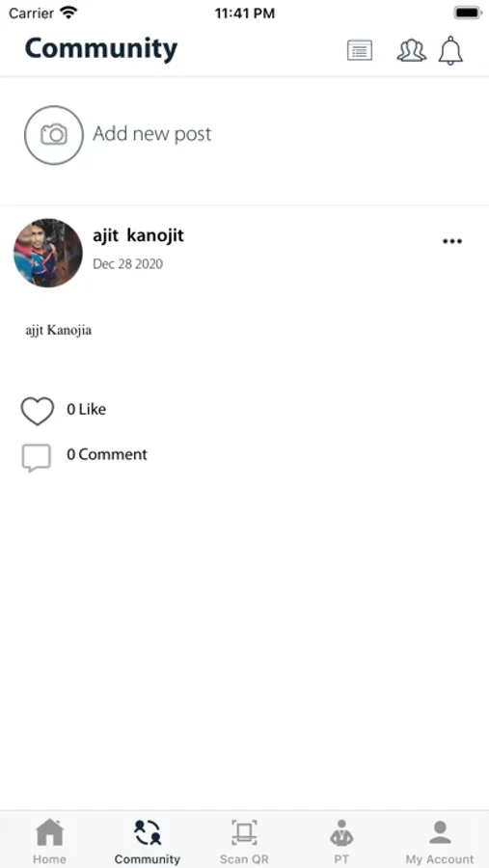Switch to the PT tab
Image resolution: width=489 pixels, height=868 pixels.
341,841
